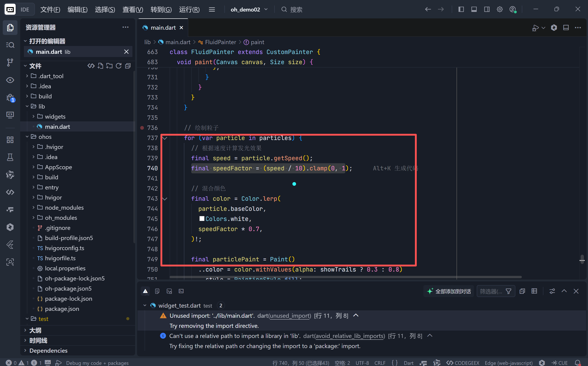Open the Search view in activity bar
Viewport: 588px width, 366px height.
point(10,45)
